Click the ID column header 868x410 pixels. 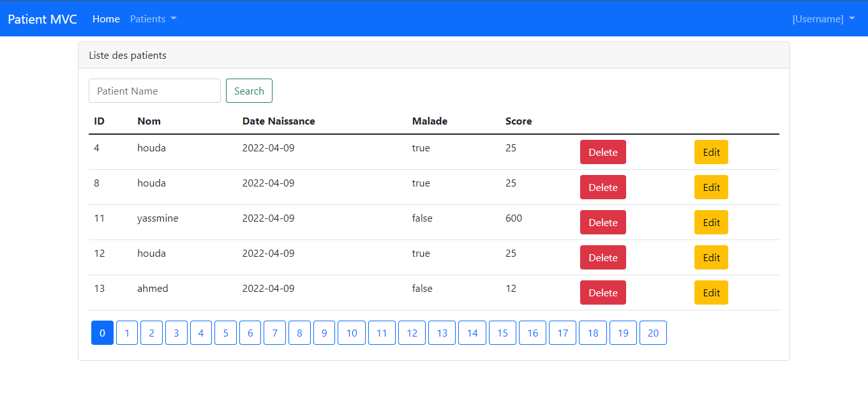tap(99, 121)
